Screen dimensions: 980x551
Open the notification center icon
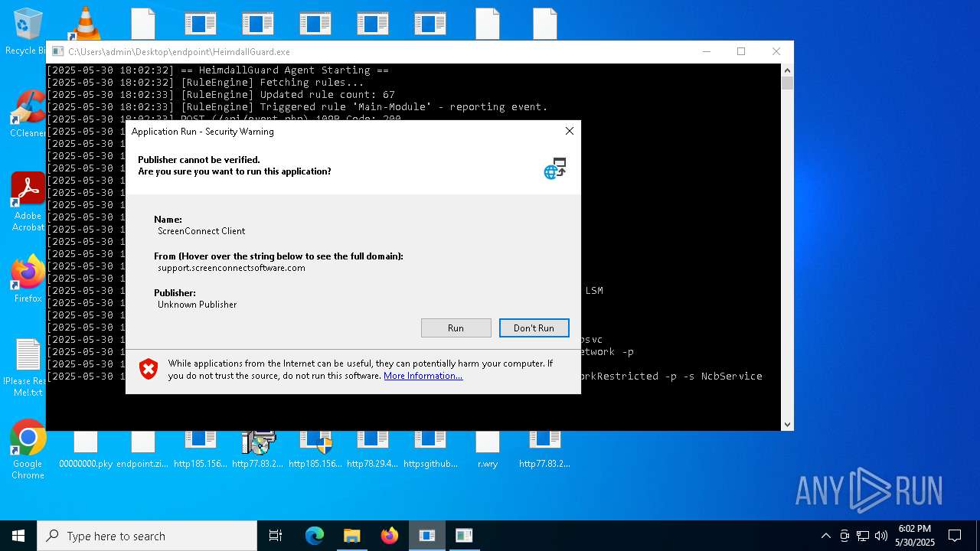[x=955, y=536]
